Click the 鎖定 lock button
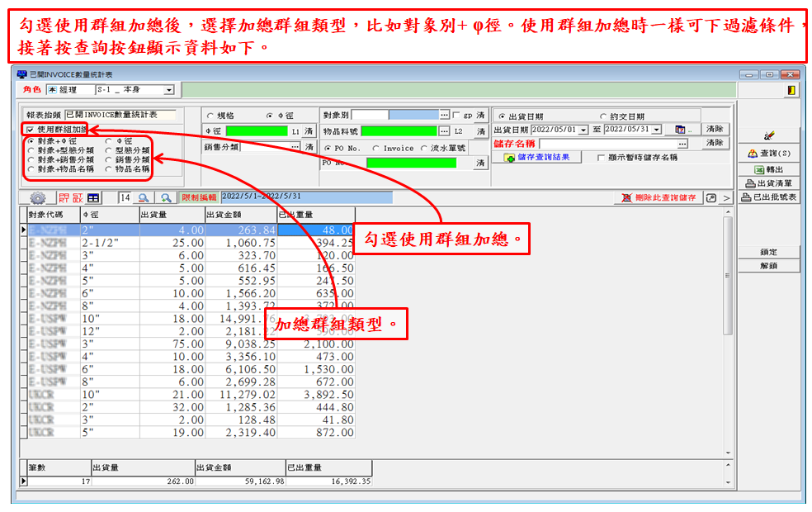This screenshot has height=512, width=812. coord(768,252)
